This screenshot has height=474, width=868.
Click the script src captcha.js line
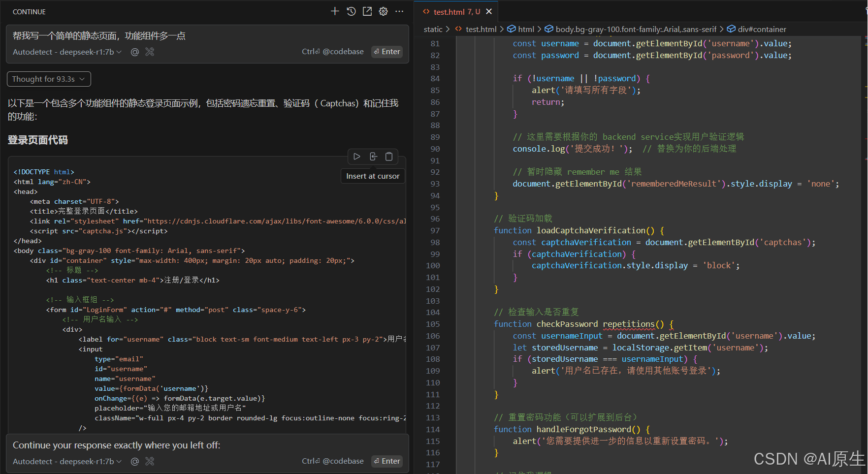pos(98,231)
